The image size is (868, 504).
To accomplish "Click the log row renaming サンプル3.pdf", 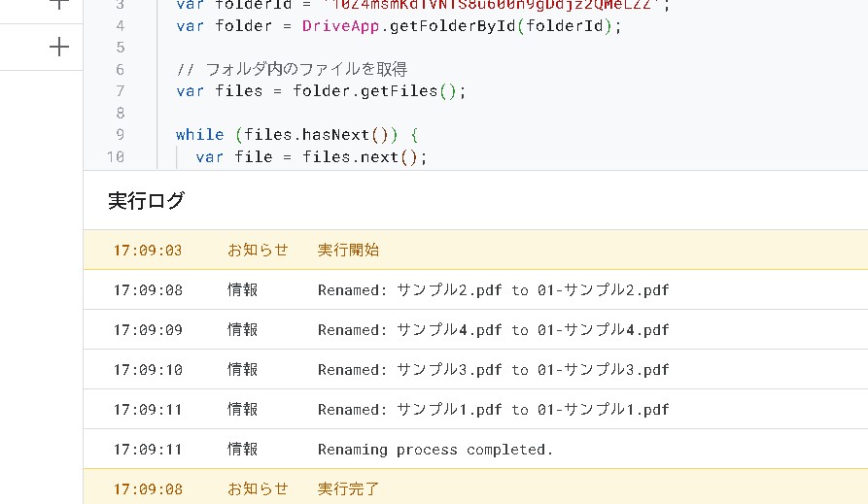I will point(493,369).
